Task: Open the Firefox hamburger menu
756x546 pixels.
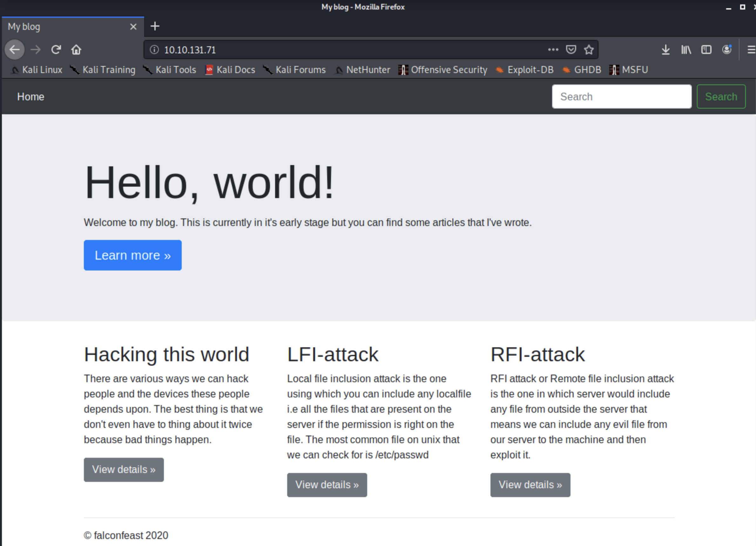Action: (751, 50)
